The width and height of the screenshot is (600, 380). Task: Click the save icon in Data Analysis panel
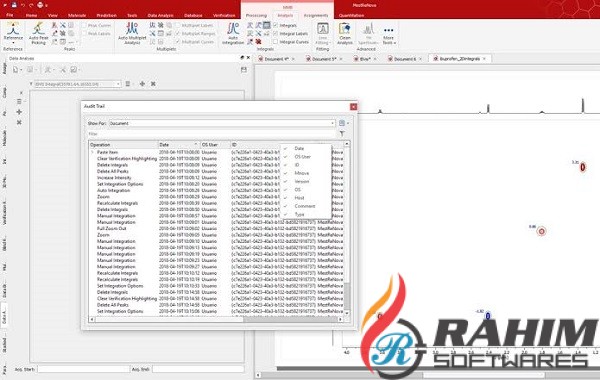click(244, 70)
